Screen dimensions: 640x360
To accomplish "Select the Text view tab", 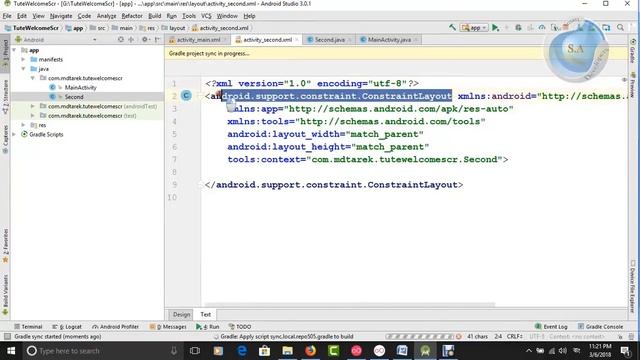I will (x=205, y=314).
